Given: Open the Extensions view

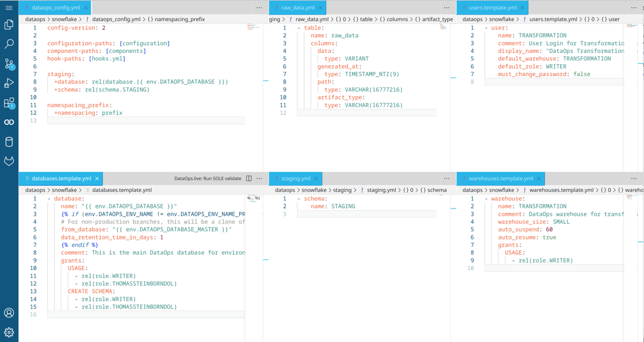Looking at the screenshot, I should click(x=9, y=102).
